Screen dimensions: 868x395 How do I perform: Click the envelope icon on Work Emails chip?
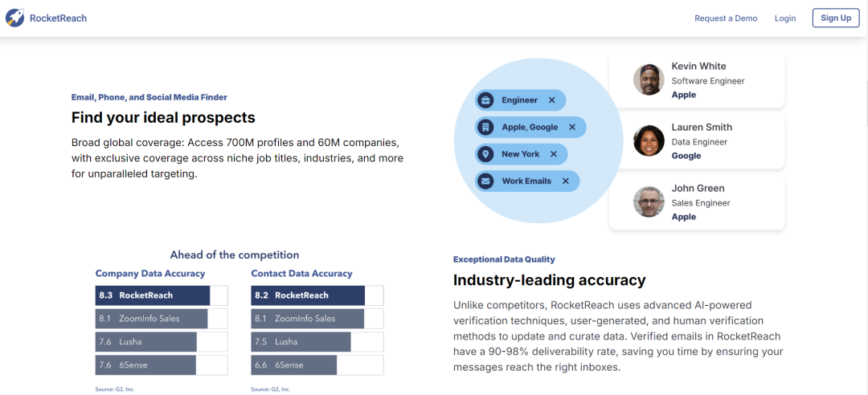click(485, 181)
